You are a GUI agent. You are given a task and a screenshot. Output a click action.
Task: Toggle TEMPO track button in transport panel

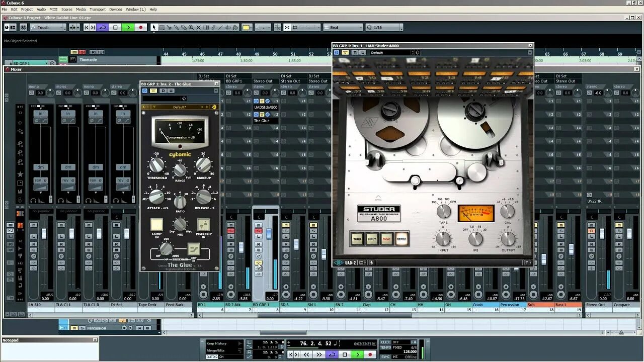point(386,347)
